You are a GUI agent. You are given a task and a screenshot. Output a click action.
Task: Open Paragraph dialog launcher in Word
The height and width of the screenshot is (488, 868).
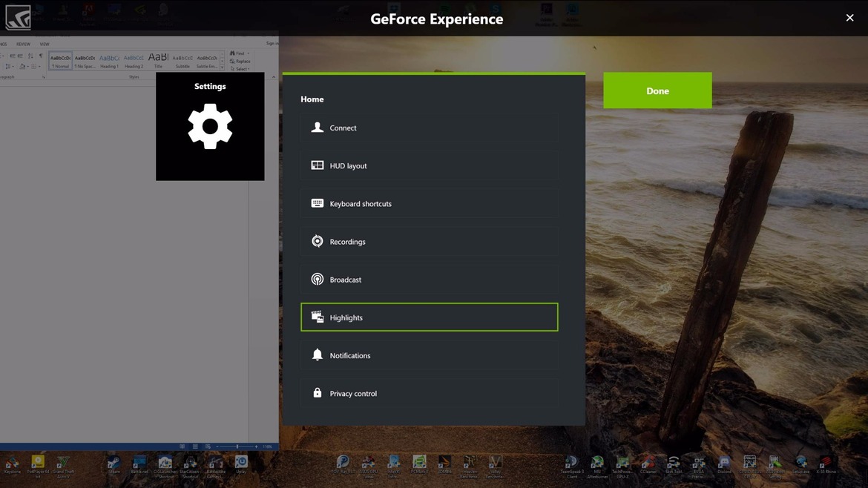coord(44,77)
